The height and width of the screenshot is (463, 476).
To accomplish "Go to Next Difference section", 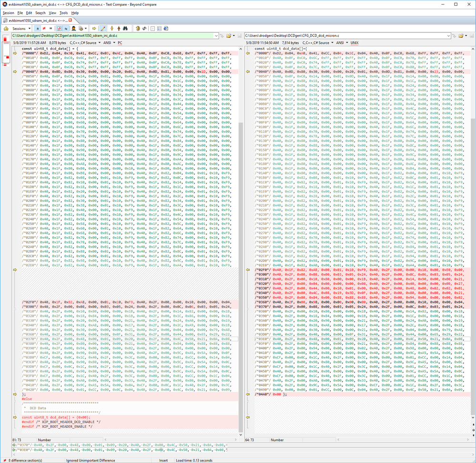I will click(x=111, y=29).
